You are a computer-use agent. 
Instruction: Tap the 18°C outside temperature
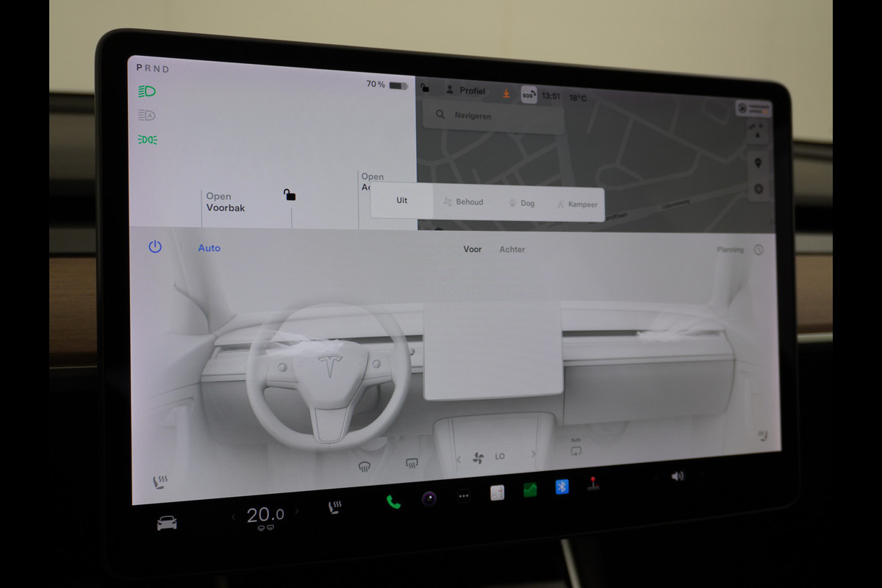578,98
